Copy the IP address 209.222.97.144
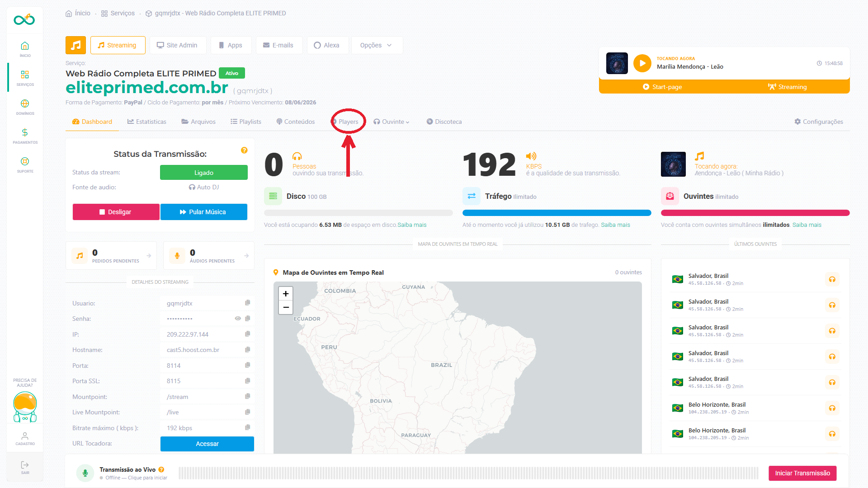The width and height of the screenshot is (868, 488). 248,334
